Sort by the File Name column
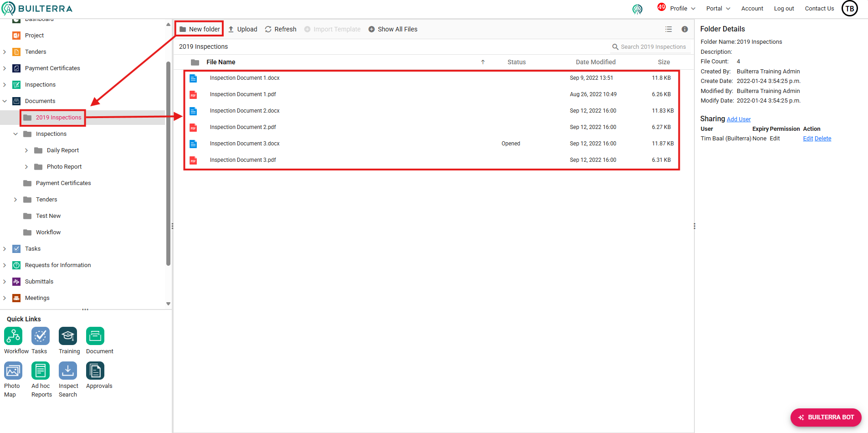The height and width of the screenshot is (433, 868). pos(221,62)
